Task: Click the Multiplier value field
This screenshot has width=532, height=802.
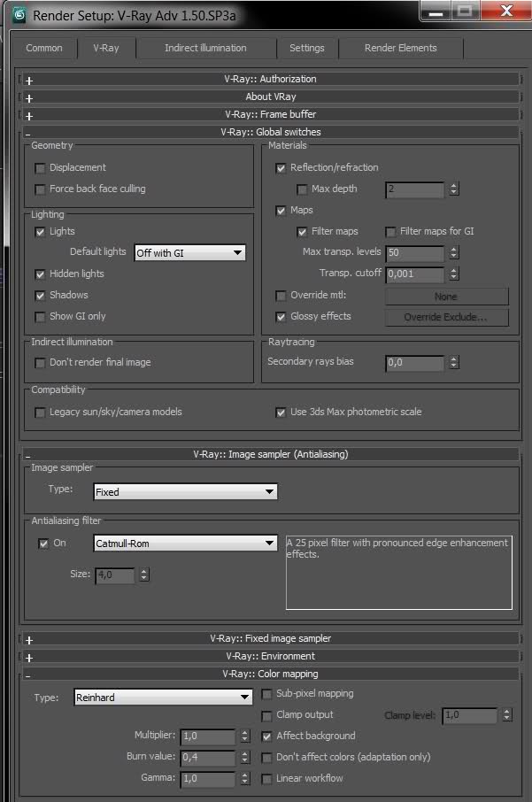Action: (208, 736)
